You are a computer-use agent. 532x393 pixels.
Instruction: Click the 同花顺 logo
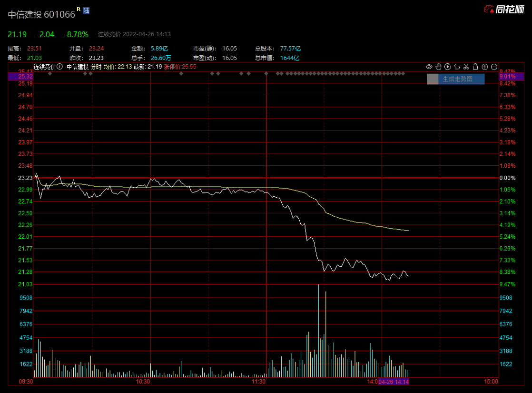[504, 10]
